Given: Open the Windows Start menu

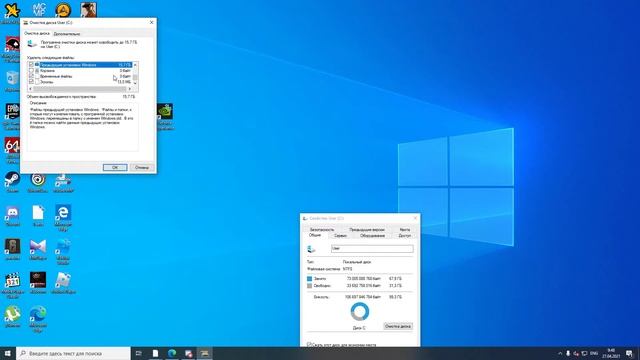Looking at the screenshot, I should coord(8,353).
